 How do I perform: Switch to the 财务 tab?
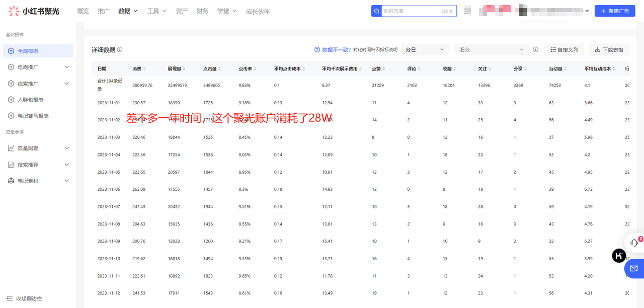[x=202, y=11]
